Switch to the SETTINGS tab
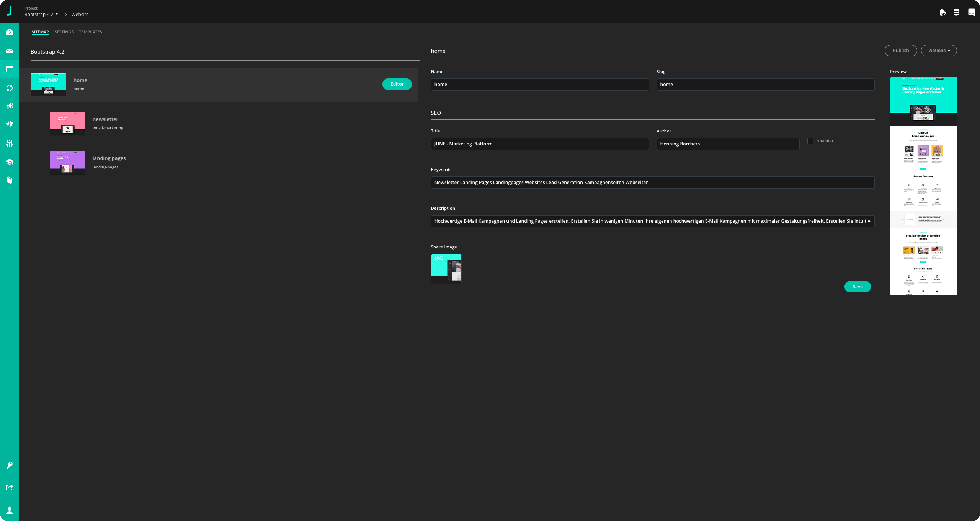The height and width of the screenshot is (521, 980). pyautogui.click(x=64, y=32)
